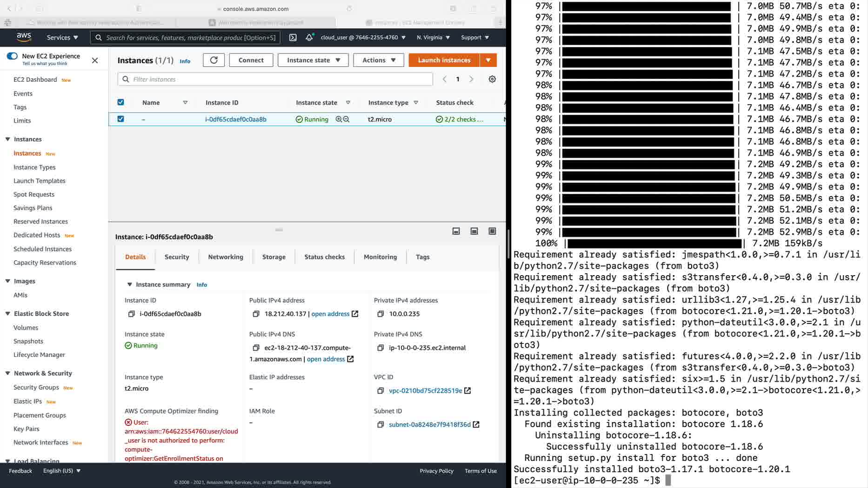Click the filter instances search field
The width and height of the screenshot is (868, 488).
click(x=275, y=79)
